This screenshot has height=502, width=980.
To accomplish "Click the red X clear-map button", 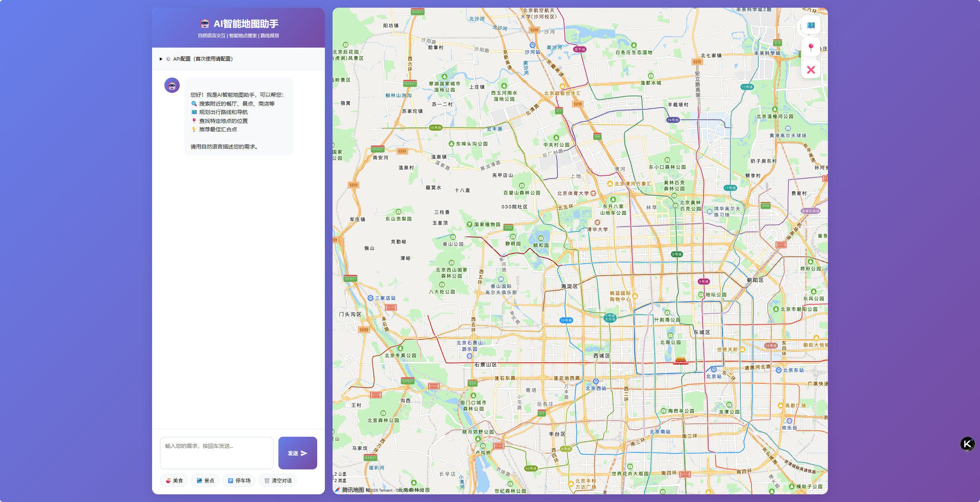I will point(811,70).
